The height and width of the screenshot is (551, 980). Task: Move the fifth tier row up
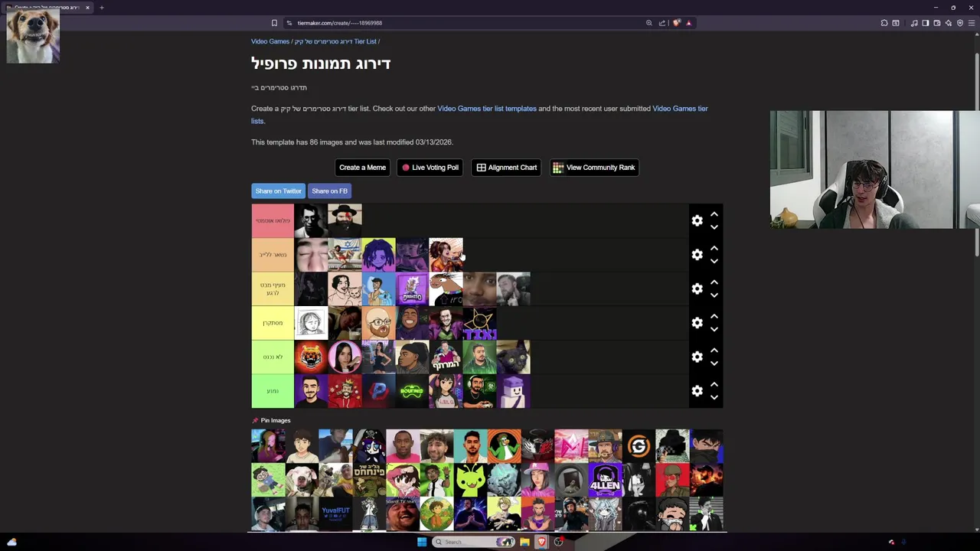tap(714, 350)
